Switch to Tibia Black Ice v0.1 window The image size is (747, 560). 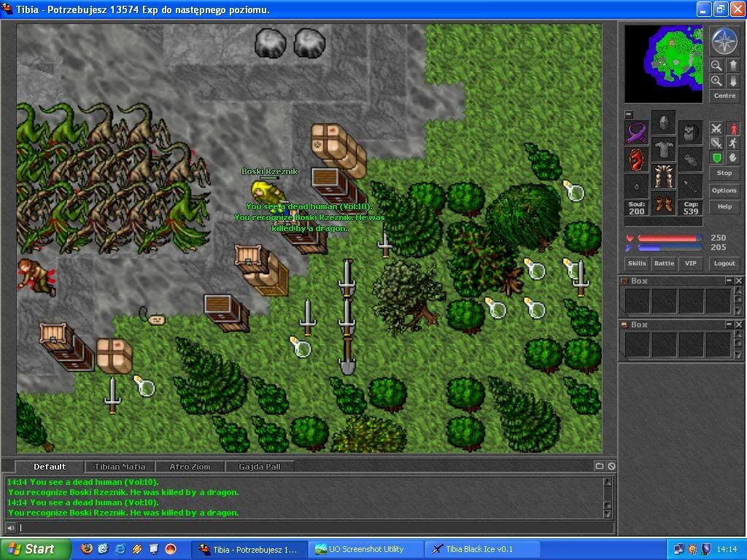coord(482,549)
